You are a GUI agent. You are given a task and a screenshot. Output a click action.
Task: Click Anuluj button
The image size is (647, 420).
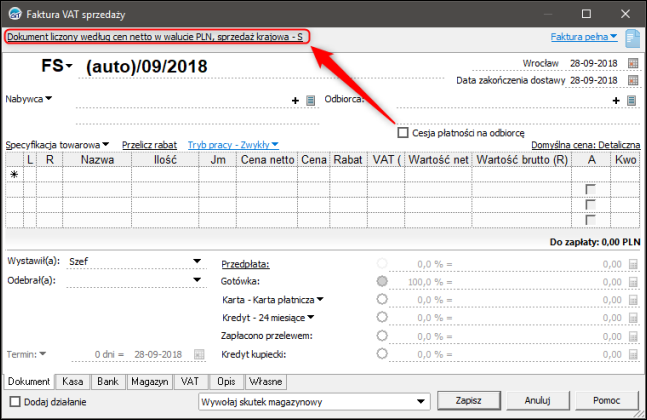coord(538,401)
